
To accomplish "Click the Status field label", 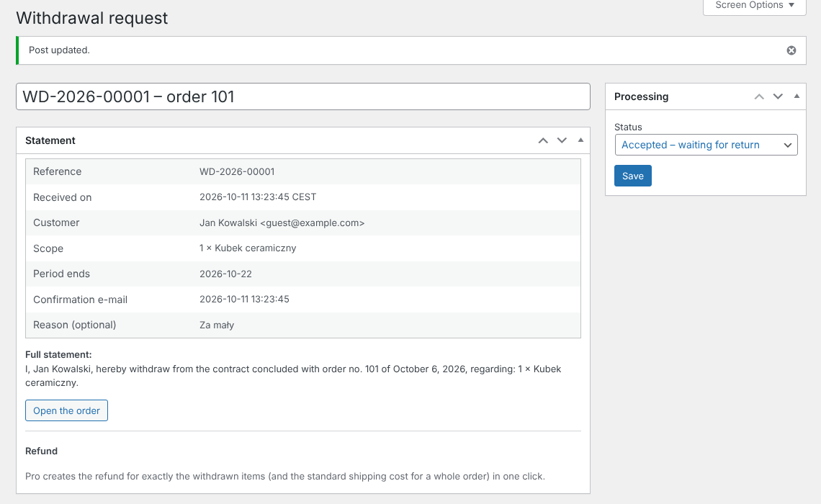I will 628,127.
